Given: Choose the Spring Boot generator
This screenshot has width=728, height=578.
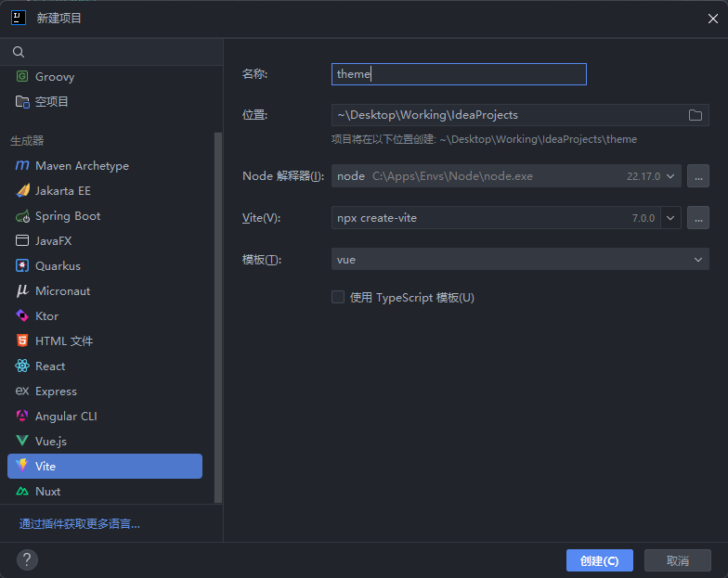Looking at the screenshot, I should coord(105,216).
